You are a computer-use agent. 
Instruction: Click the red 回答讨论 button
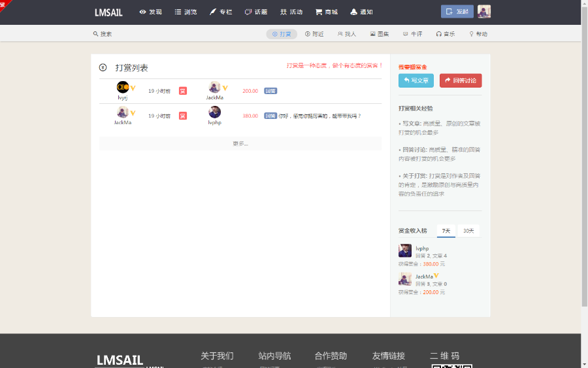(461, 80)
